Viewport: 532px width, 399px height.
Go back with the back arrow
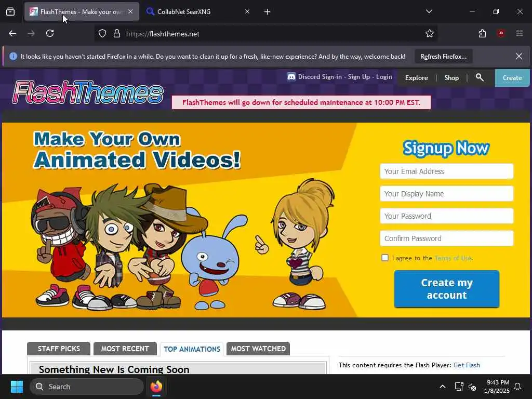click(x=12, y=34)
